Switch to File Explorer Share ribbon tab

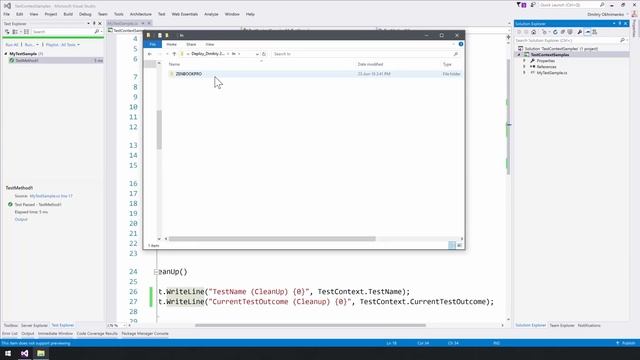point(191,44)
